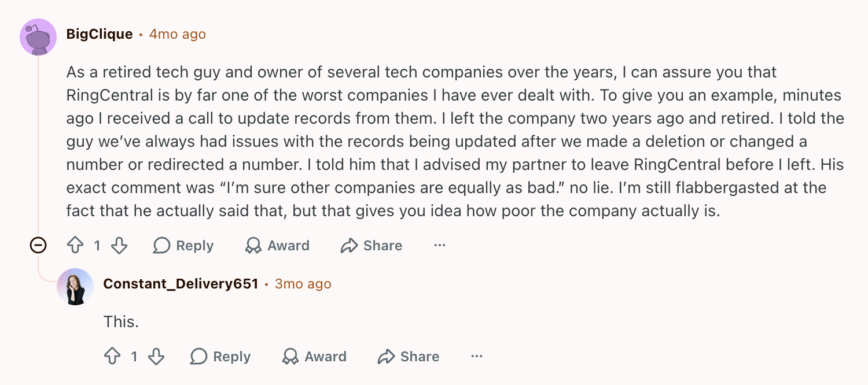Open more options on BigClique's comment
This screenshot has height=385, width=868.
(440, 246)
